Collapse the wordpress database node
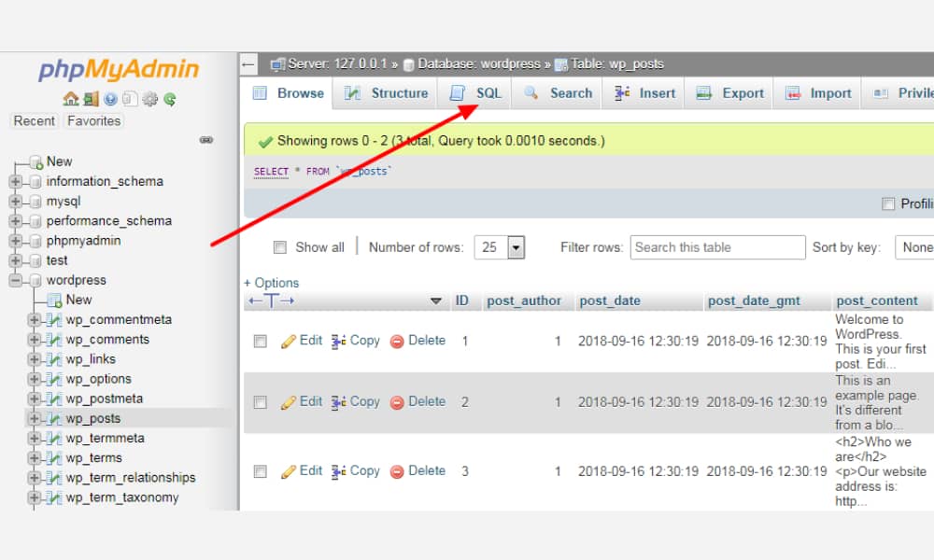The height and width of the screenshot is (560, 934). (16, 280)
